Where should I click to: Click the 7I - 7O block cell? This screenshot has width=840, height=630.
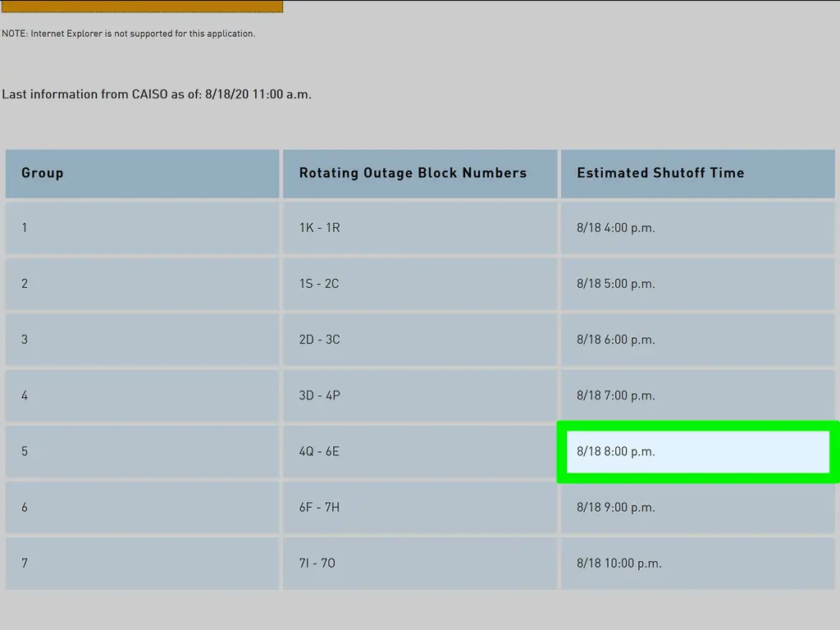pos(419,563)
